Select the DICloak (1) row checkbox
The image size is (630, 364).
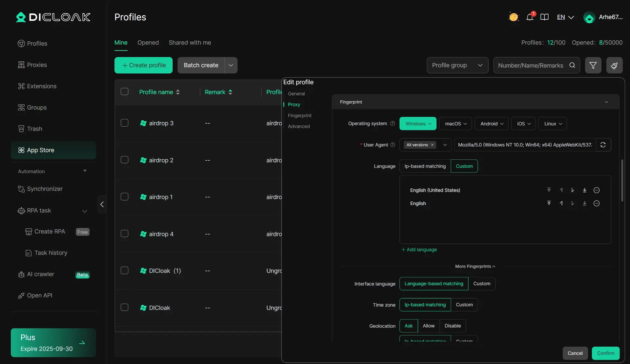(124, 271)
